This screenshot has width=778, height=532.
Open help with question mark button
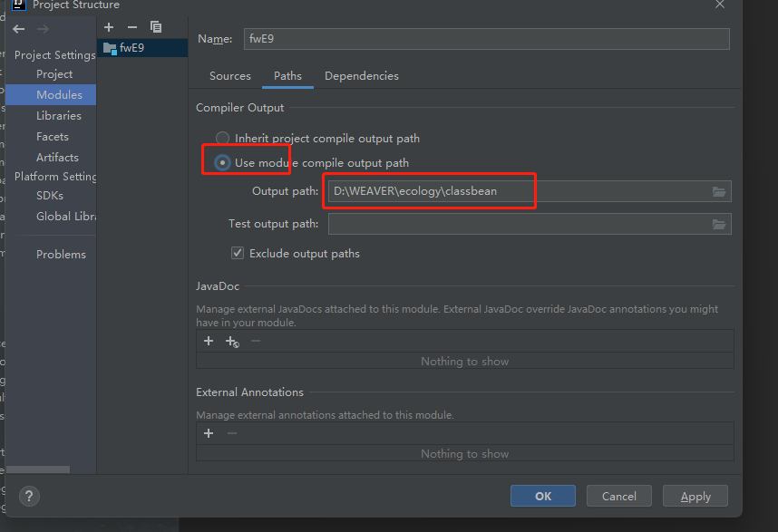pyautogui.click(x=30, y=496)
